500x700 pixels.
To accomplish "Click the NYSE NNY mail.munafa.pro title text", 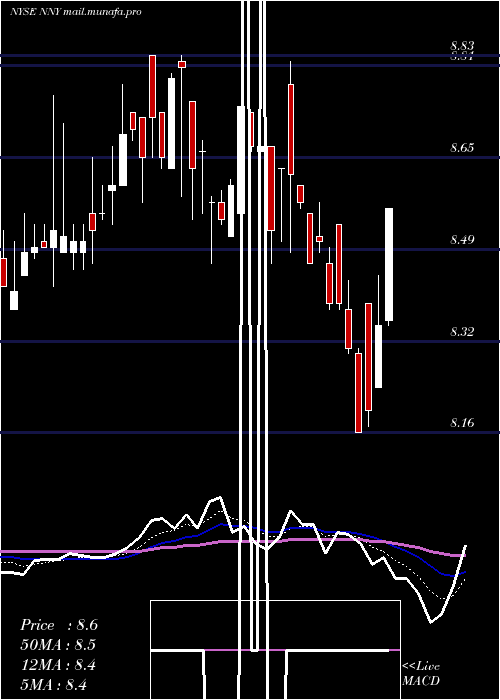I will click(76, 12).
